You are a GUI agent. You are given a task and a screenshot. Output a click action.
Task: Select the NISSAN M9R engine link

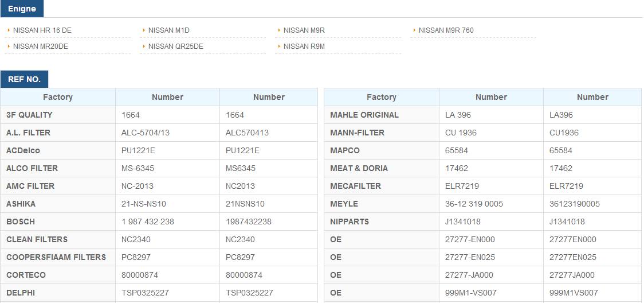click(x=304, y=30)
